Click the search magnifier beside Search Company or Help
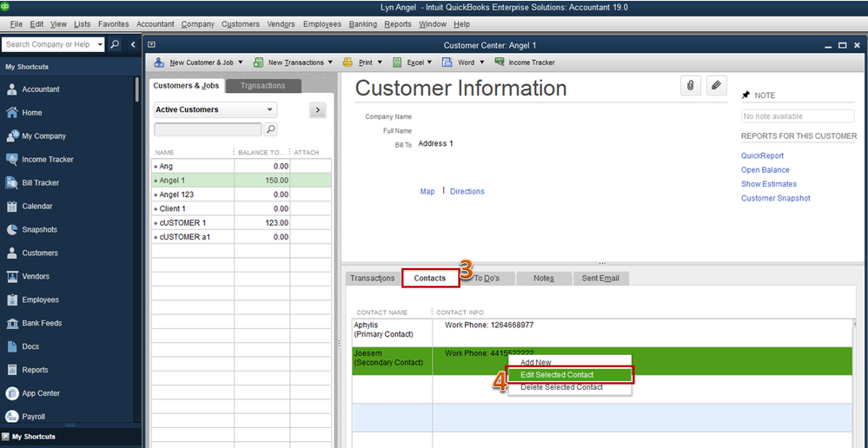 [x=115, y=44]
